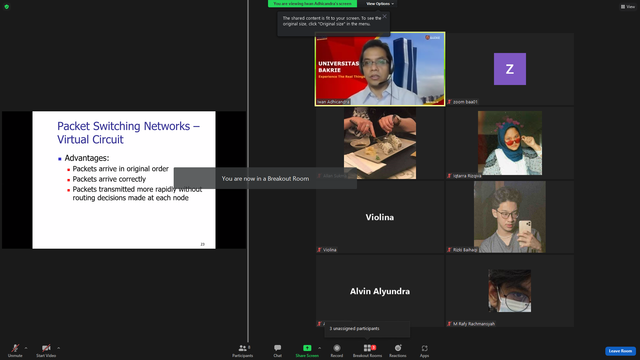Expand sharing options arrow beside Share Screen
640x360 pixels.
point(320,348)
